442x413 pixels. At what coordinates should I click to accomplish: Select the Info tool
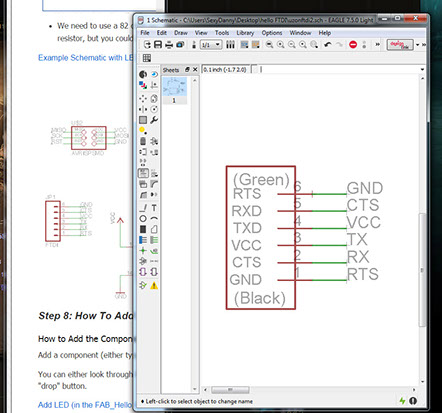pos(143,74)
